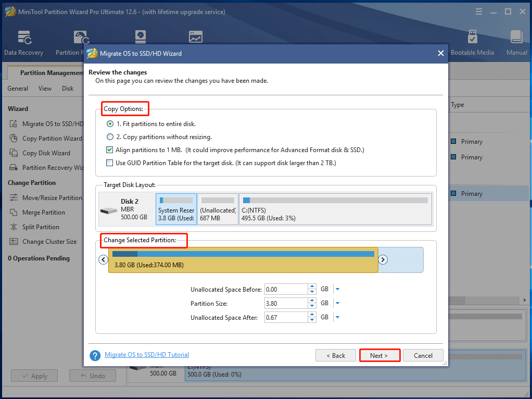Open unit dropdown for Partition Size
Viewport: 532px width, 399px height.
(337, 303)
